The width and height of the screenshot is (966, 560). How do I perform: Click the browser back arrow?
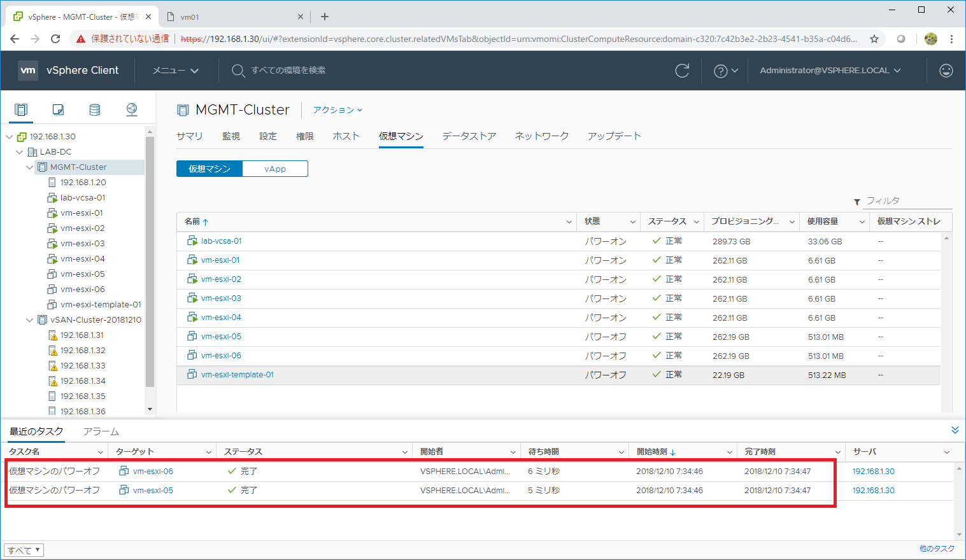[x=15, y=39]
